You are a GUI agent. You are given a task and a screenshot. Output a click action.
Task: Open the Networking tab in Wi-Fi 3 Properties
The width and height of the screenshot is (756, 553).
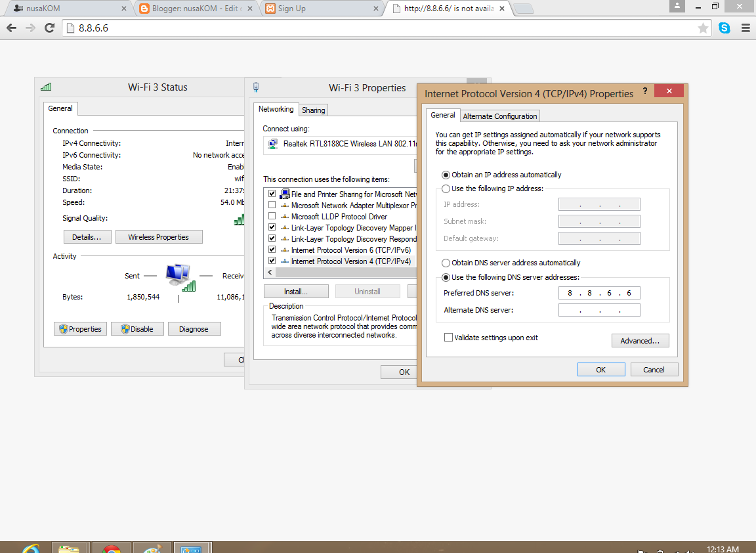point(276,109)
